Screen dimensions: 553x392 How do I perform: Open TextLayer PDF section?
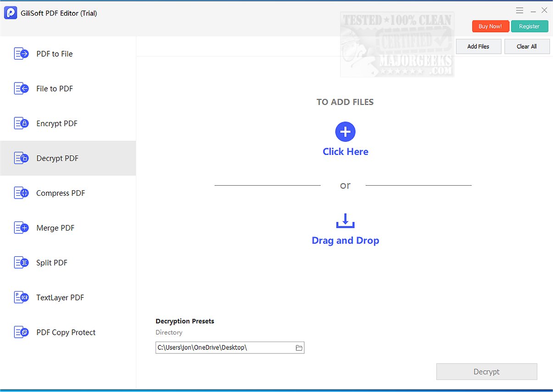[x=68, y=298]
